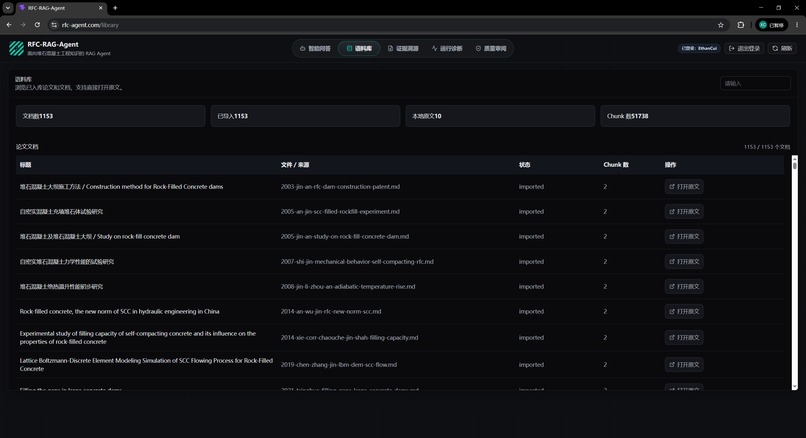Open the browser extensions puzzle icon

740,25
